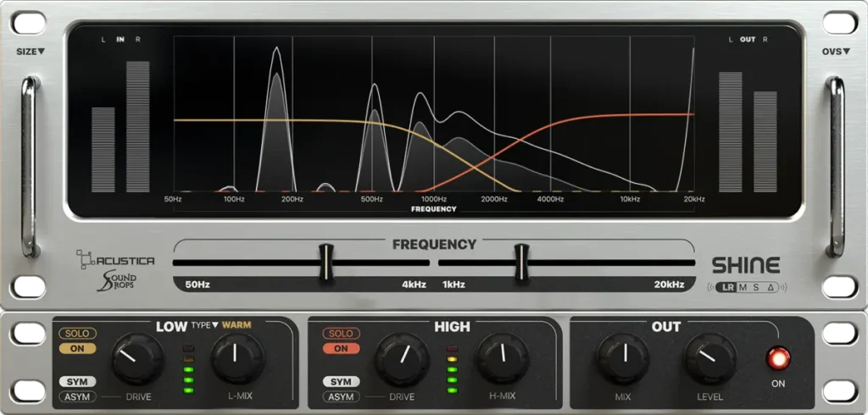Screen dimensions: 868x415
Task: Click the 1000Hz axis label
Action: point(434,199)
